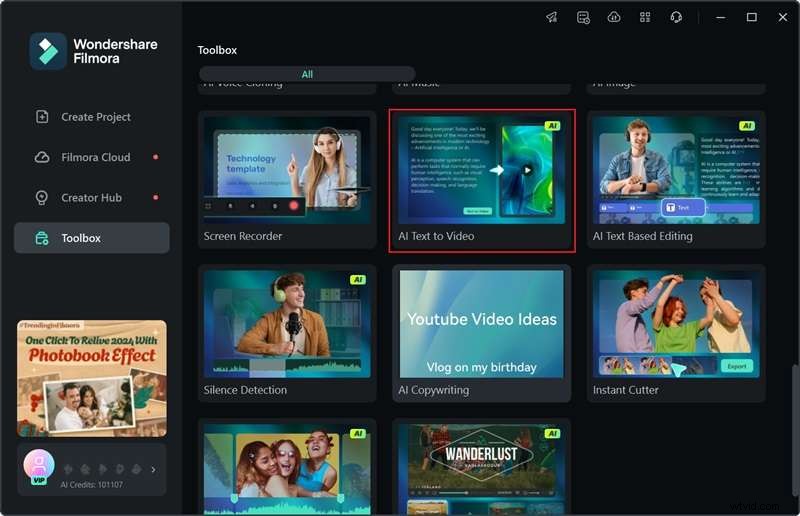Image resolution: width=800 pixels, height=516 pixels.
Task: Maximize the Filmora window
Action: pos(752,17)
